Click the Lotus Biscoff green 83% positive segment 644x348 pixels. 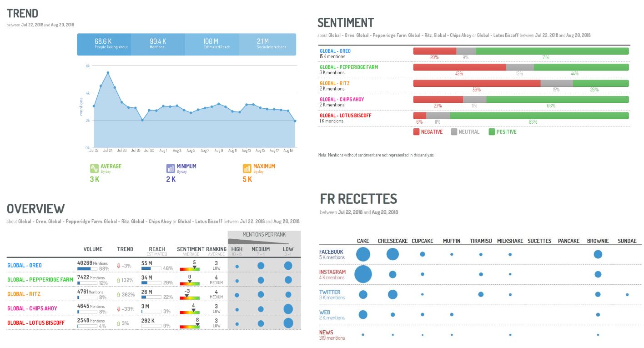[539, 116]
